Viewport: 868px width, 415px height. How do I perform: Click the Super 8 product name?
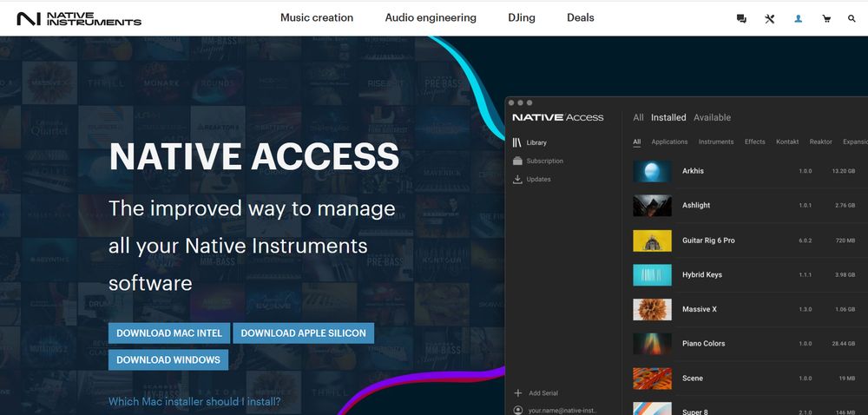(x=694, y=412)
